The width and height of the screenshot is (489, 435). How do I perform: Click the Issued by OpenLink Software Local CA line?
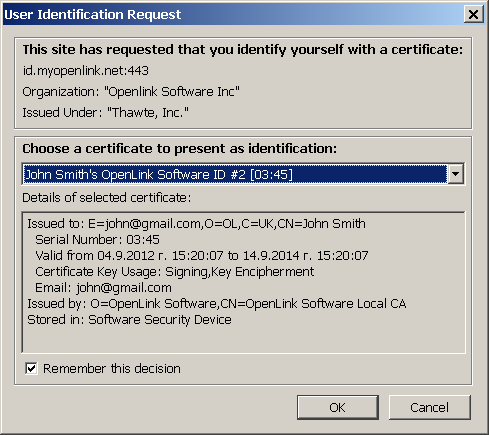[x=217, y=304]
